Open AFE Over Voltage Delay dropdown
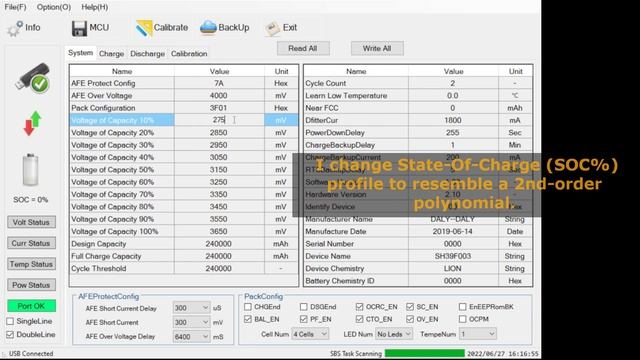This screenshot has width=640, height=360. pos(191,336)
